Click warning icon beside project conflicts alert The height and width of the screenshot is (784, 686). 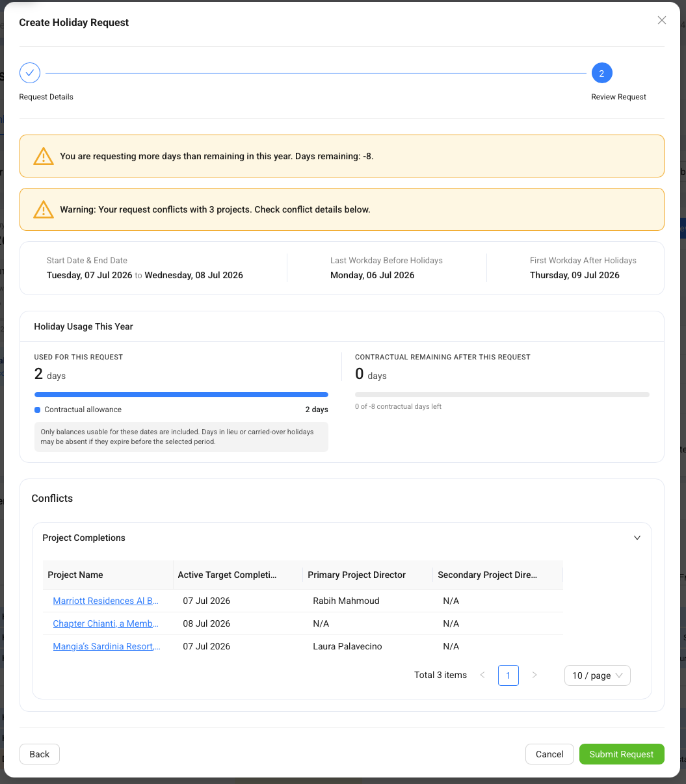[44, 209]
